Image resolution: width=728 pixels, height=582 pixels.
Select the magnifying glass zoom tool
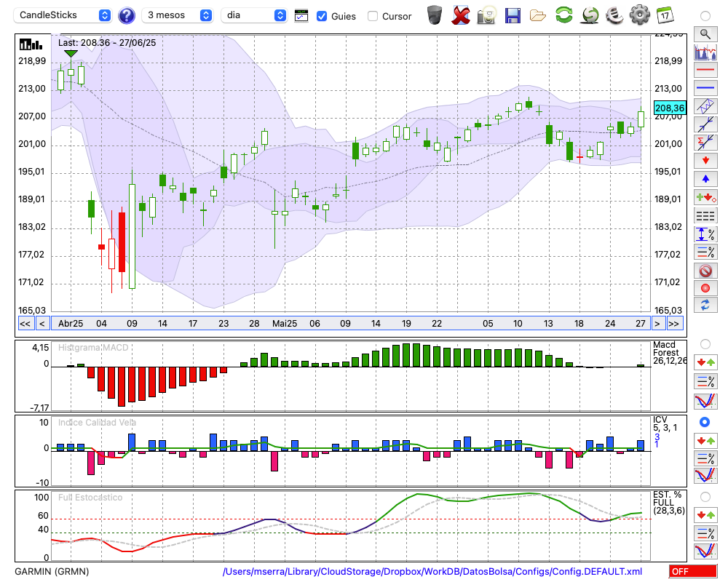[705, 34]
